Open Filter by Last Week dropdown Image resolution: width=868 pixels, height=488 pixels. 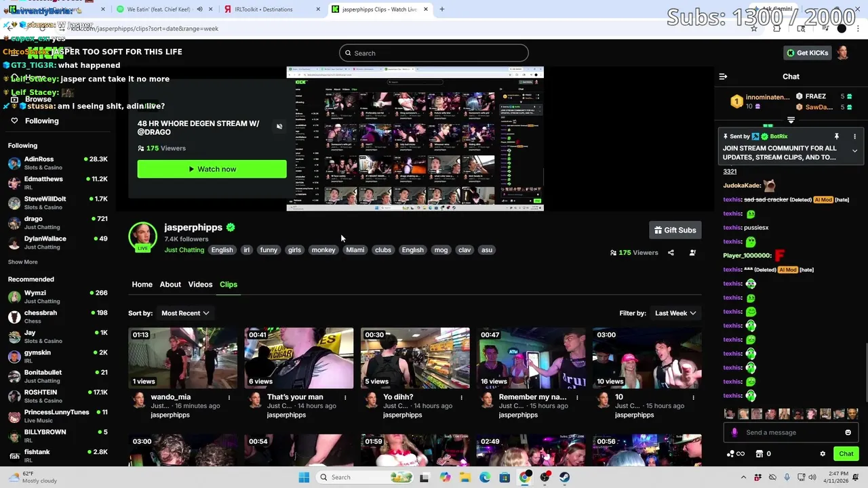pos(675,313)
